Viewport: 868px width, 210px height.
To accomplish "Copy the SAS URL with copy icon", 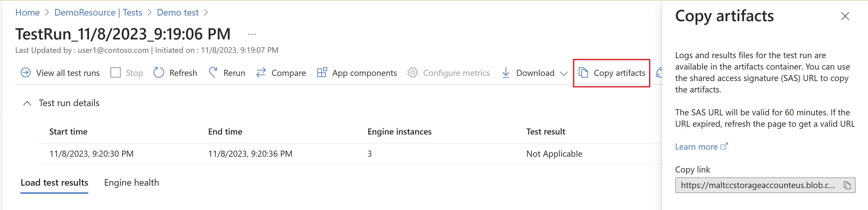I will [x=847, y=185].
